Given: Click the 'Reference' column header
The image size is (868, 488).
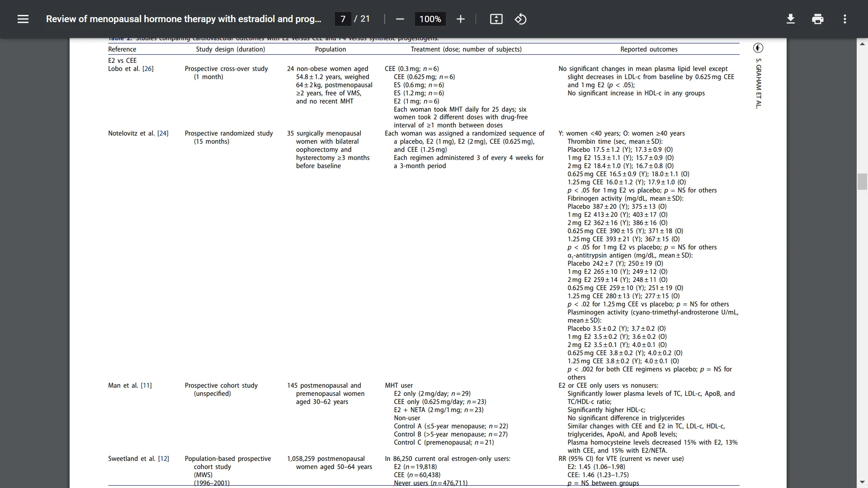Looking at the screenshot, I should click(x=122, y=49).
